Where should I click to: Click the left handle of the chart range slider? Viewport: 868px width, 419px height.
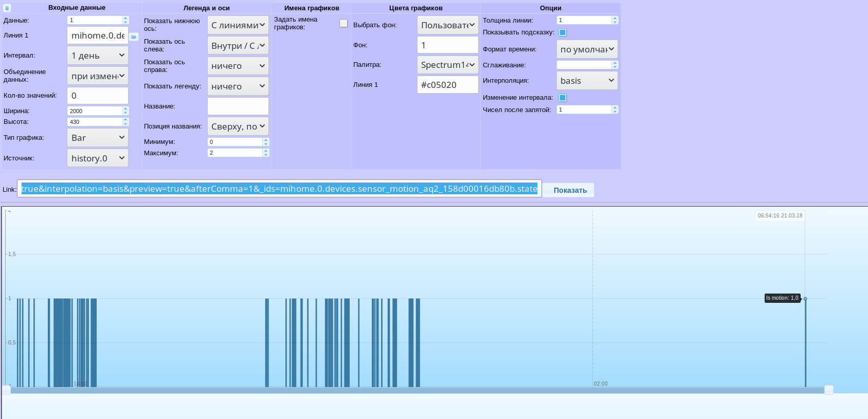point(6,390)
